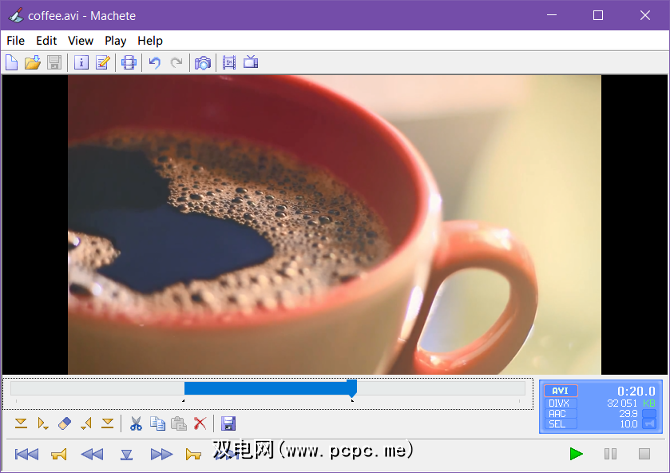
Task: Step forward with the double right arrows
Action: [161, 455]
